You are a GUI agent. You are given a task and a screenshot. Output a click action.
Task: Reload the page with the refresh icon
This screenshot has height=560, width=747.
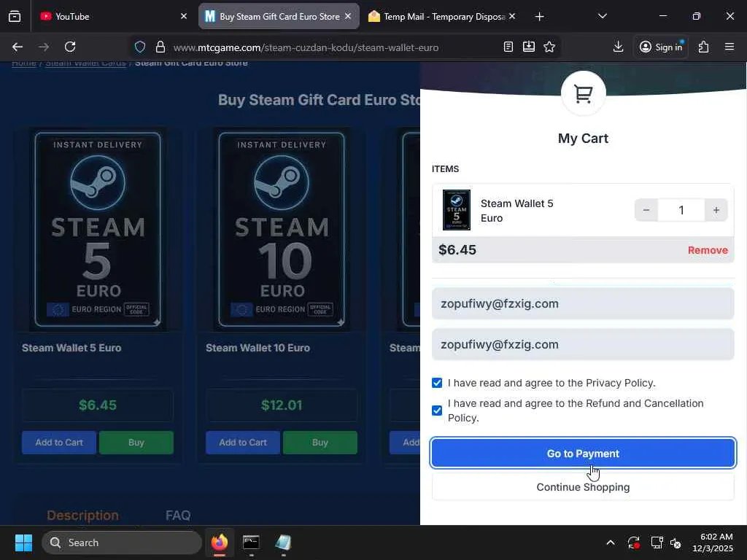pos(70,47)
